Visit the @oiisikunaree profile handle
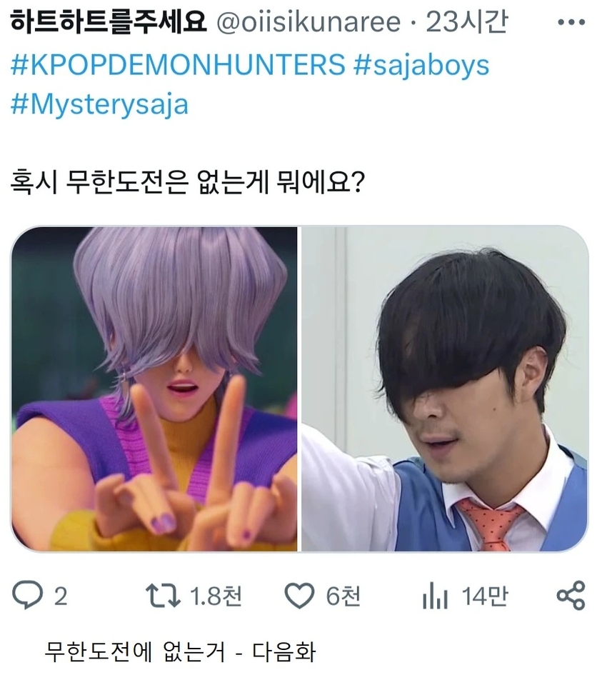Viewport: 607px width, 700px height. 308,22
